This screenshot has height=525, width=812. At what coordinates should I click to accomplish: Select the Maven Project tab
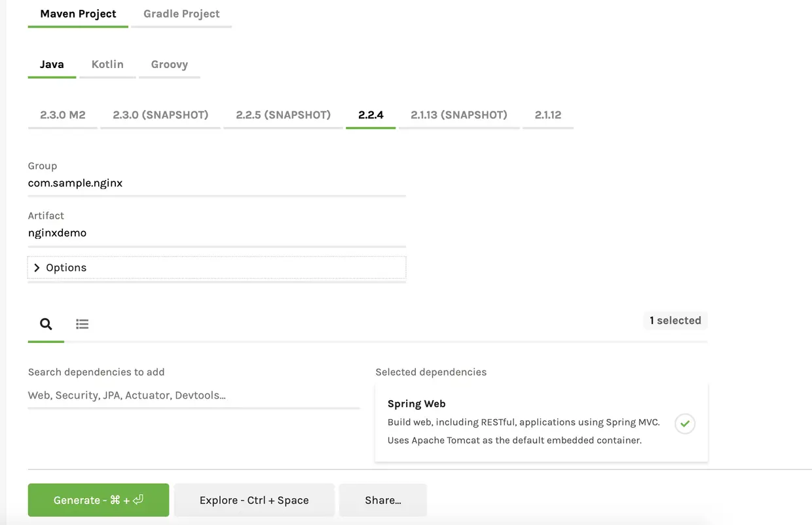point(79,14)
